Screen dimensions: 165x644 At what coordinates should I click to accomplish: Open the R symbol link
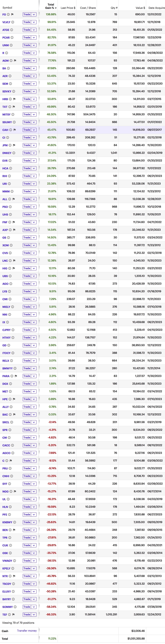coord(3,53)
